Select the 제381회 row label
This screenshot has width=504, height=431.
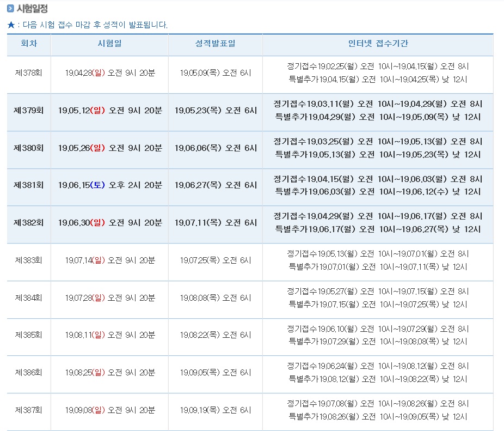tap(29, 185)
